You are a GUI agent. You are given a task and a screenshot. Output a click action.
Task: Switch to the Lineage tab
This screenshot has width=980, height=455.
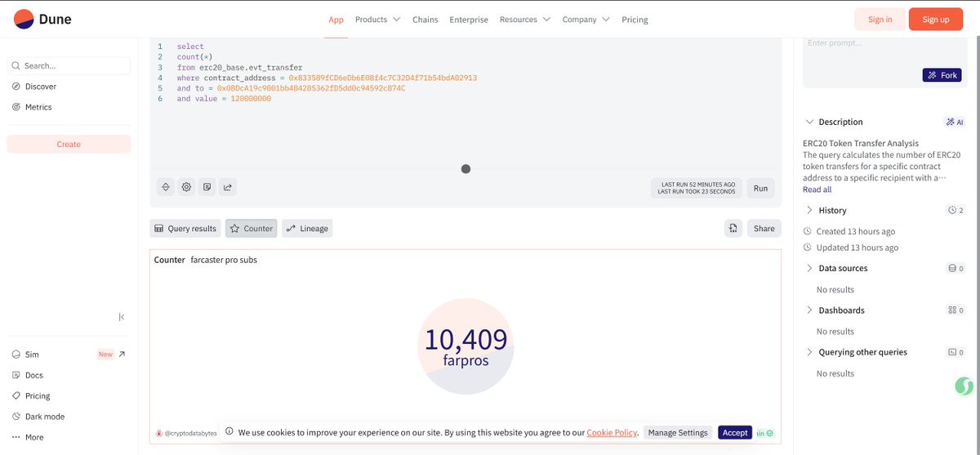pos(307,229)
